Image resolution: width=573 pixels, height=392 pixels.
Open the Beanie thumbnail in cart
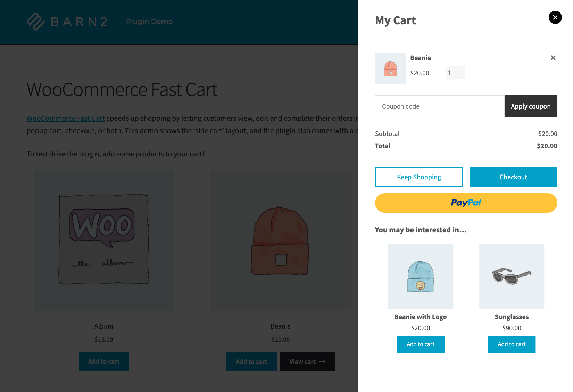tap(390, 69)
